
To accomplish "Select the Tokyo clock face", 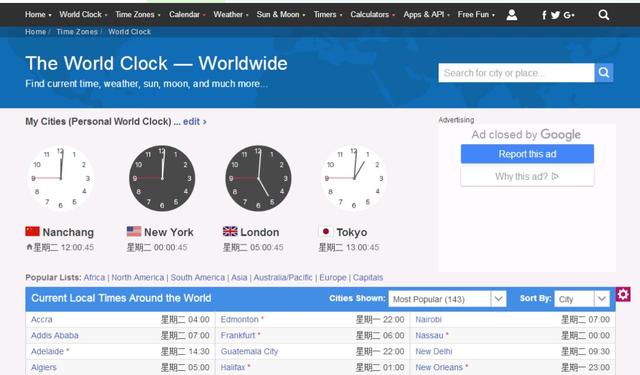I will (354, 178).
